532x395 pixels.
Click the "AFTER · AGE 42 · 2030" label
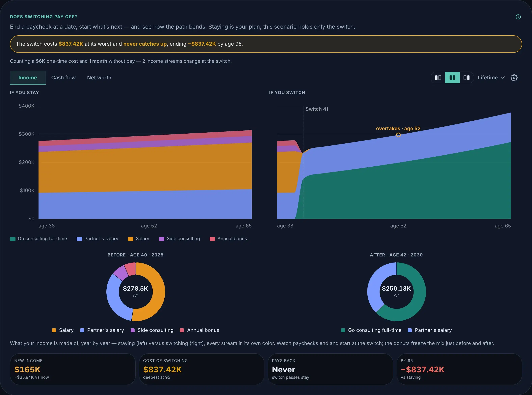(396, 255)
